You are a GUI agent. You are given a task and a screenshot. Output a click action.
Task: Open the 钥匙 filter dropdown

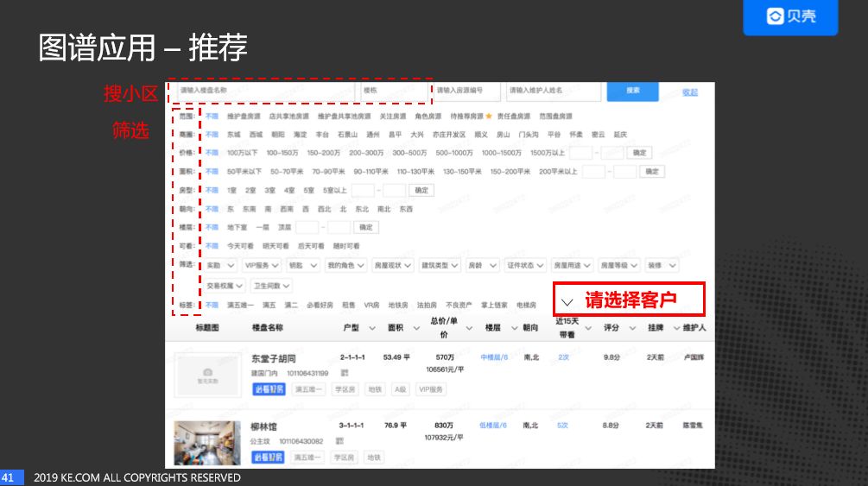click(303, 266)
